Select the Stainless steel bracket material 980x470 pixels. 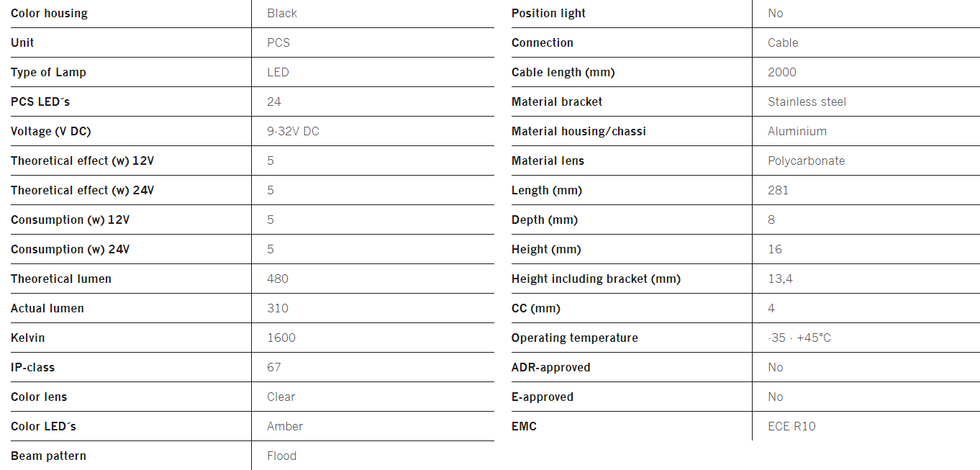(x=807, y=101)
